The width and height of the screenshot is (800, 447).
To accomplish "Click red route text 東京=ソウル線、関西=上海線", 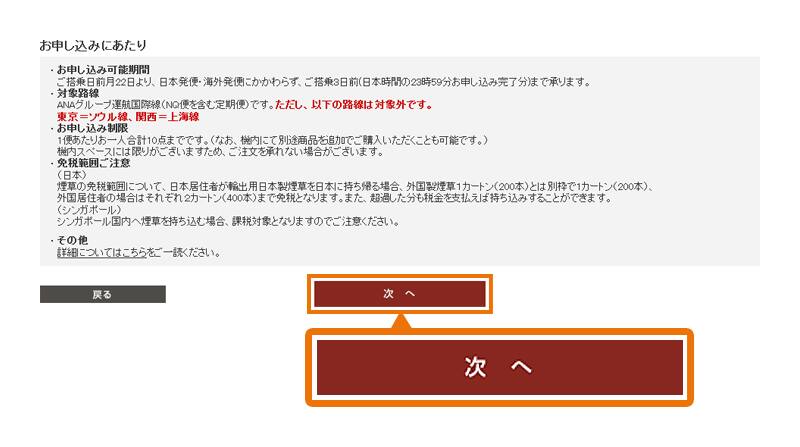I will point(128,117).
